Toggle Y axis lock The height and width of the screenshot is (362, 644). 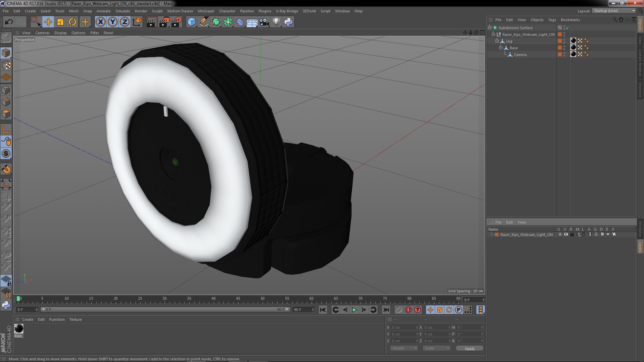(x=113, y=22)
